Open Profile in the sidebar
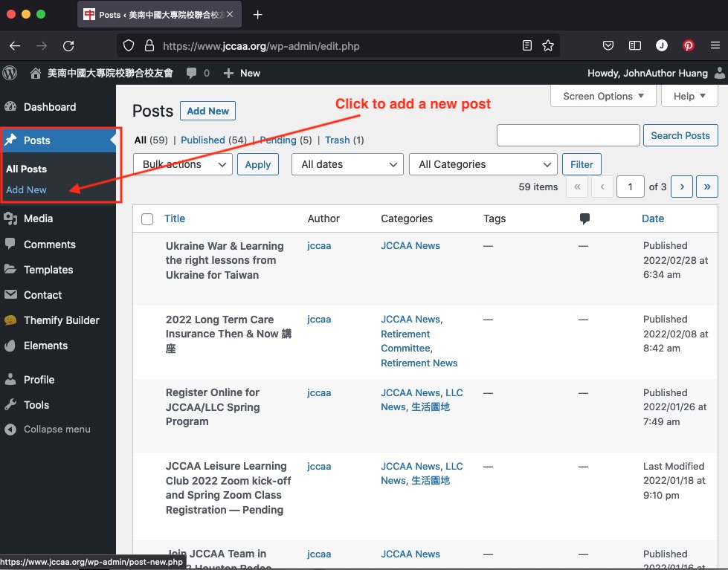The width and height of the screenshot is (728, 570). (x=39, y=379)
